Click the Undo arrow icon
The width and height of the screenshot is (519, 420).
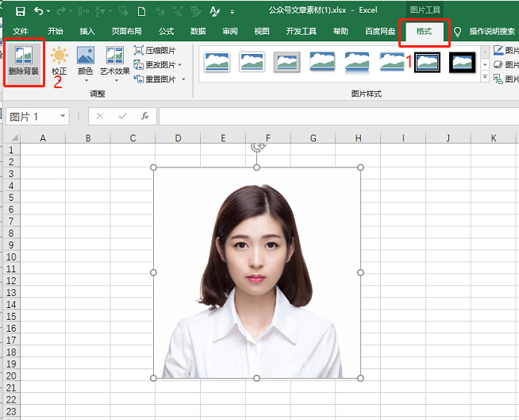(38, 11)
